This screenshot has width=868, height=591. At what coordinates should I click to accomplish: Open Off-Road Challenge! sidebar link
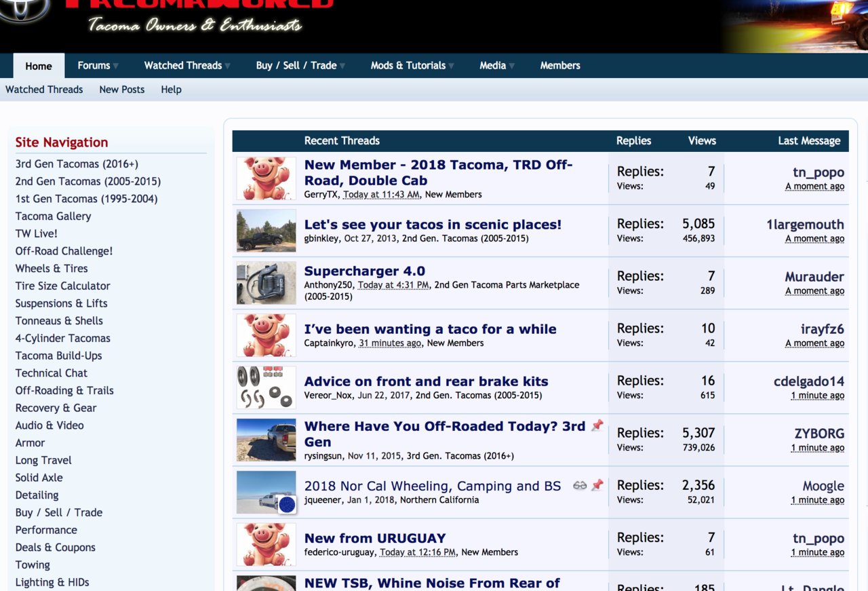[x=64, y=251]
